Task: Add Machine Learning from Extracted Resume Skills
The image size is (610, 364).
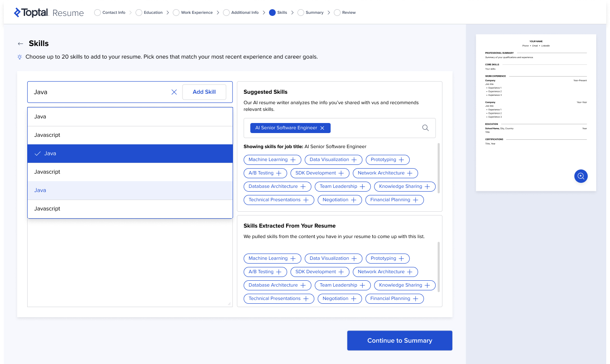Action: [272, 259]
